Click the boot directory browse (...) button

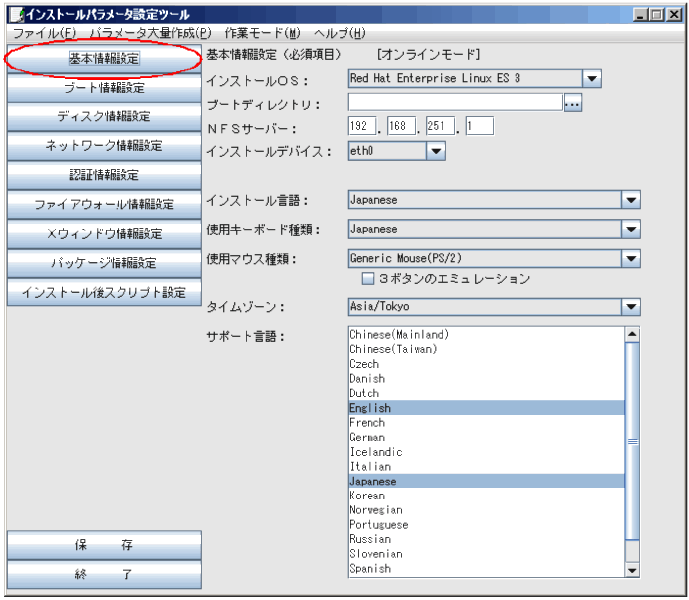[573, 102]
